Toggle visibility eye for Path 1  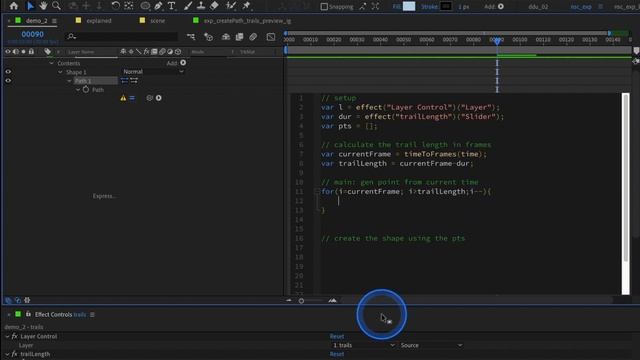click(x=8, y=81)
